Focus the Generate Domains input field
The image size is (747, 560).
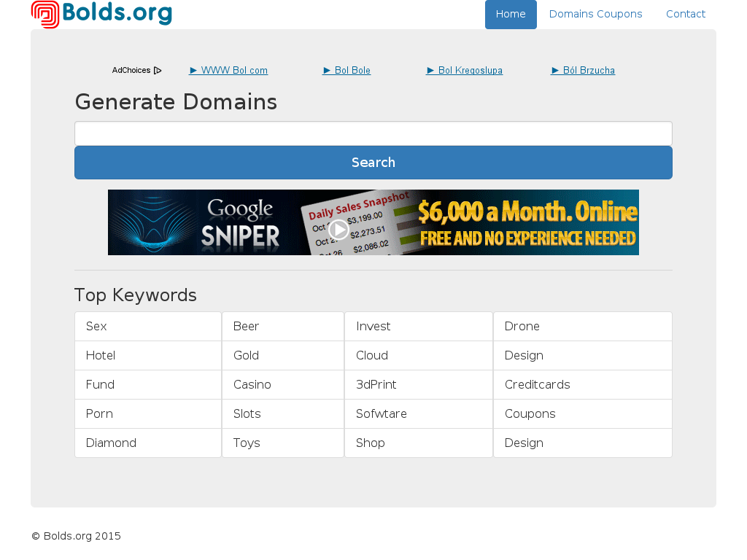click(373, 134)
